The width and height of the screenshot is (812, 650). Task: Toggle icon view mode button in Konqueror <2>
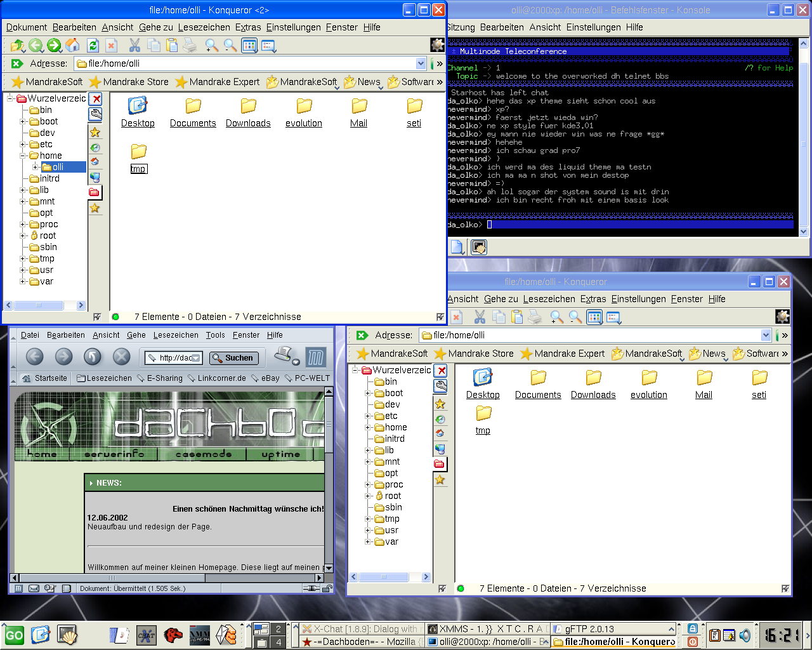tap(249, 45)
